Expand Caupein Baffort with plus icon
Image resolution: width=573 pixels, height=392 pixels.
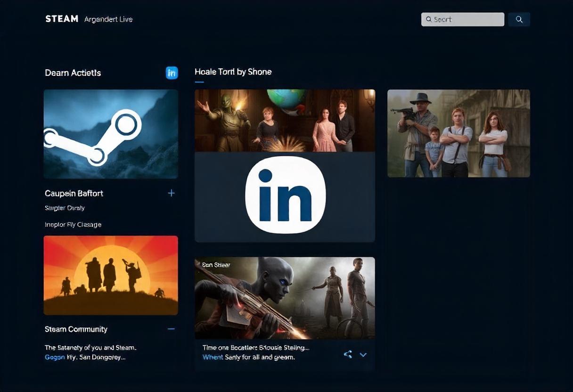171,193
